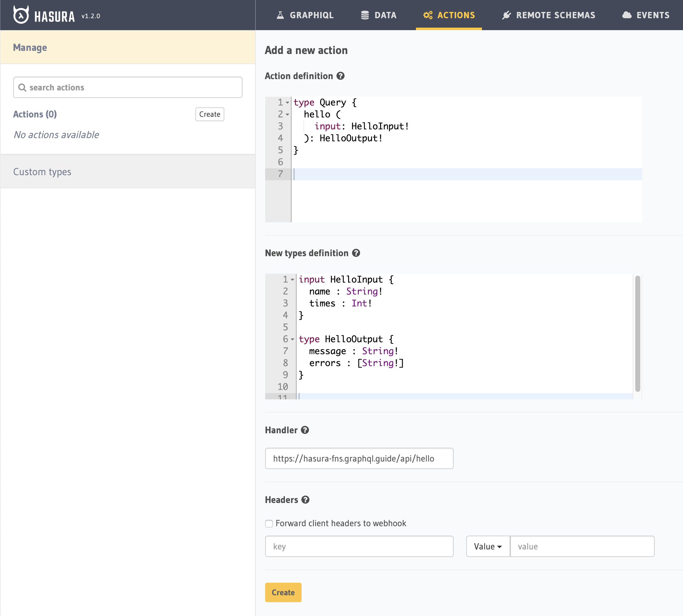Click the 'No actions available' text

[x=56, y=135]
